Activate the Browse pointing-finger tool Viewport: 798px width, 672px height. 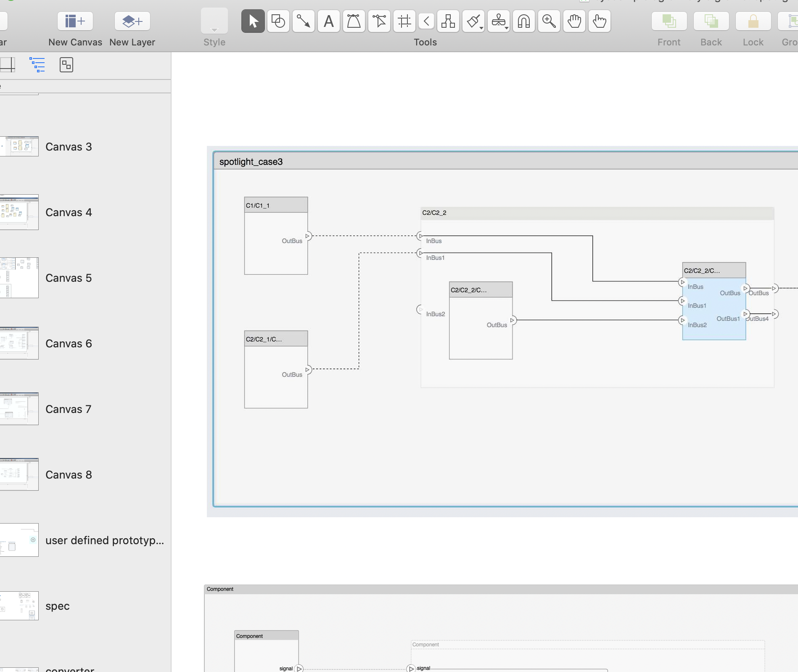599,21
